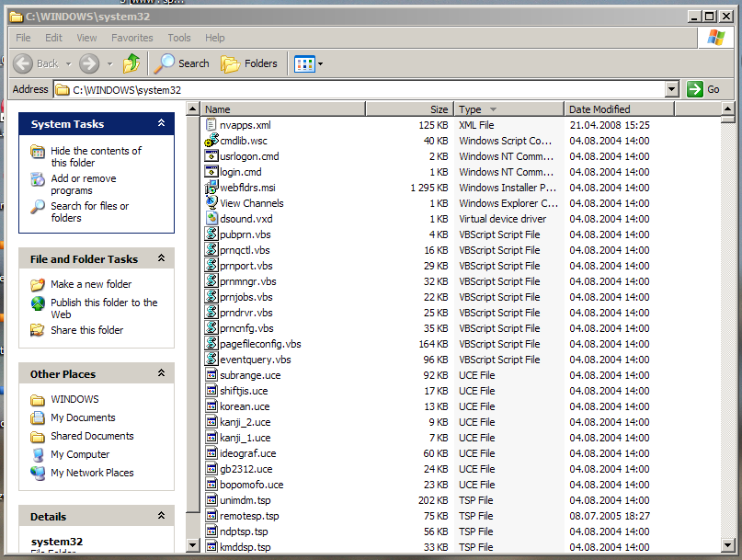The width and height of the screenshot is (742, 560).
Task: Select the bopomofo.uce file name
Action: [x=252, y=485]
